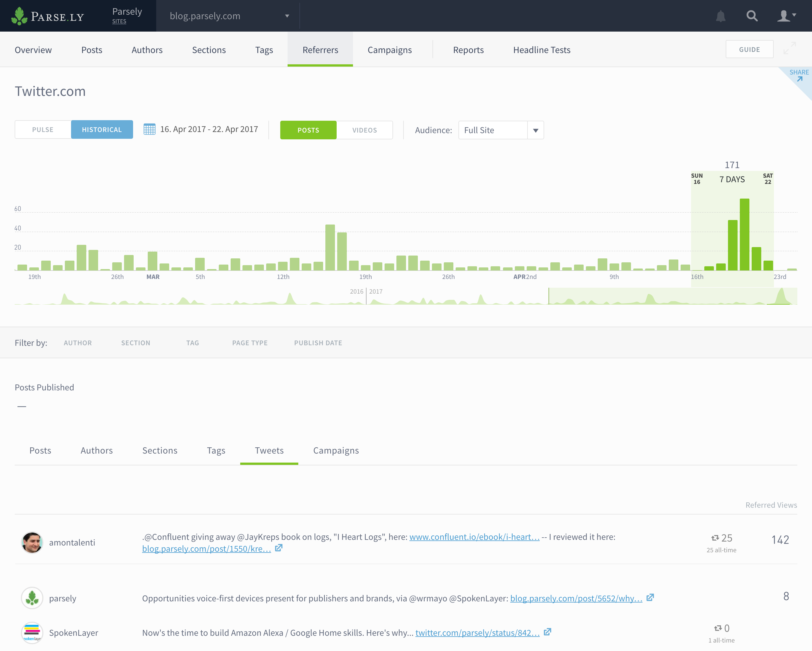Click the highlighted mini-timeline range selector
812x651 pixels.
pos(673,296)
